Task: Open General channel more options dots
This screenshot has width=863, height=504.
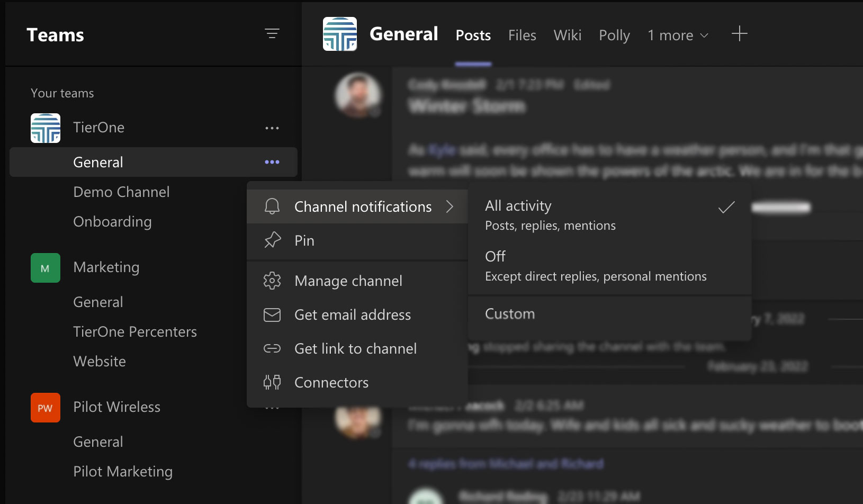Action: point(272,162)
